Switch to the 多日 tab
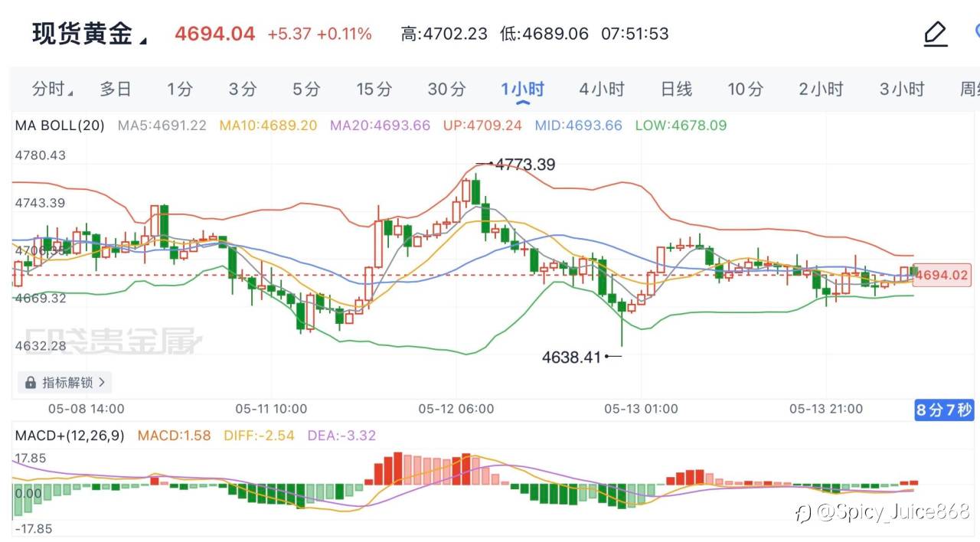The width and height of the screenshot is (980, 542). pos(116,90)
